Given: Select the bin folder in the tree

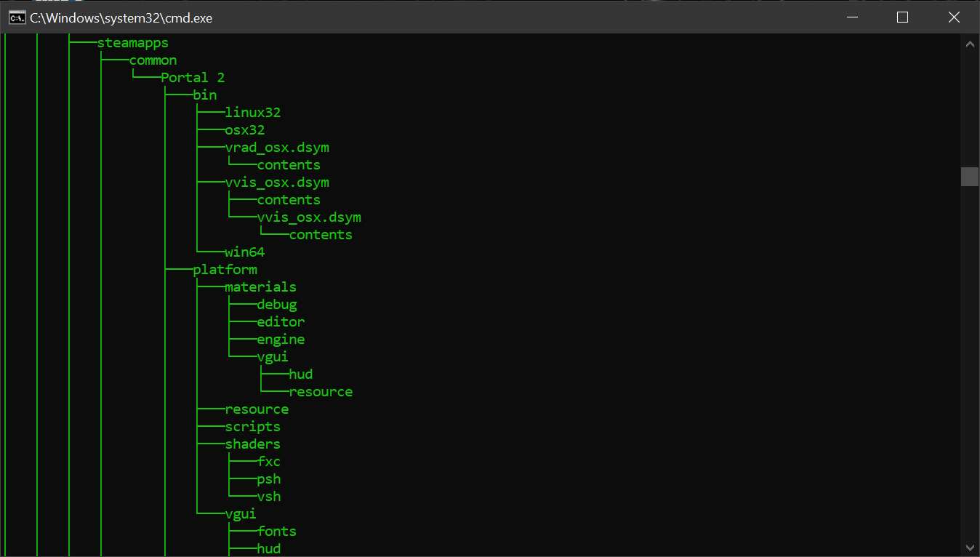Looking at the screenshot, I should pos(204,95).
